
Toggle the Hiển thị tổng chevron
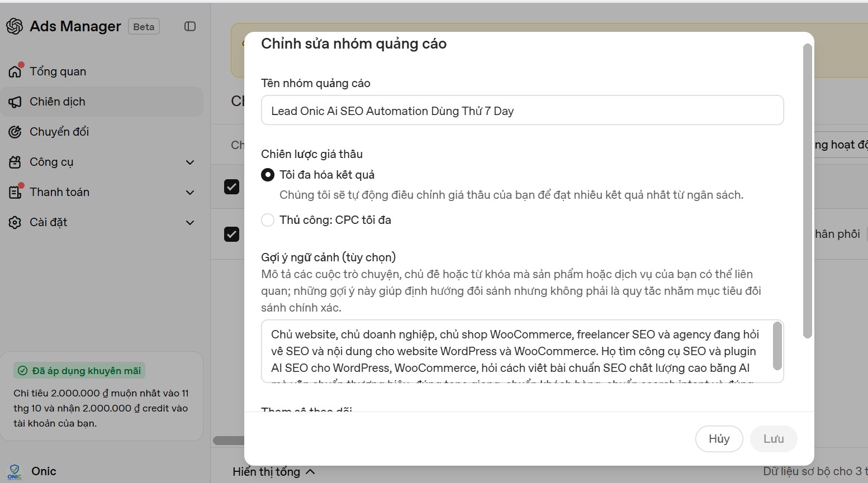point(311,472)
